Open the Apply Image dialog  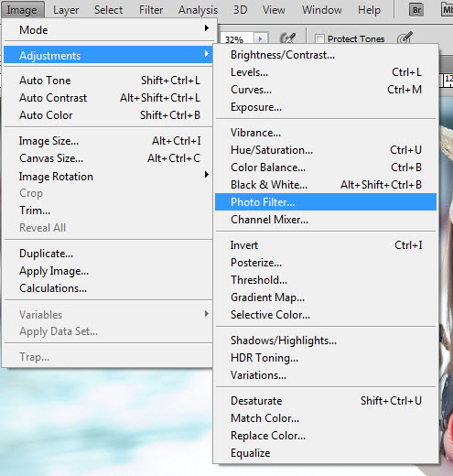tap(108, 271)
